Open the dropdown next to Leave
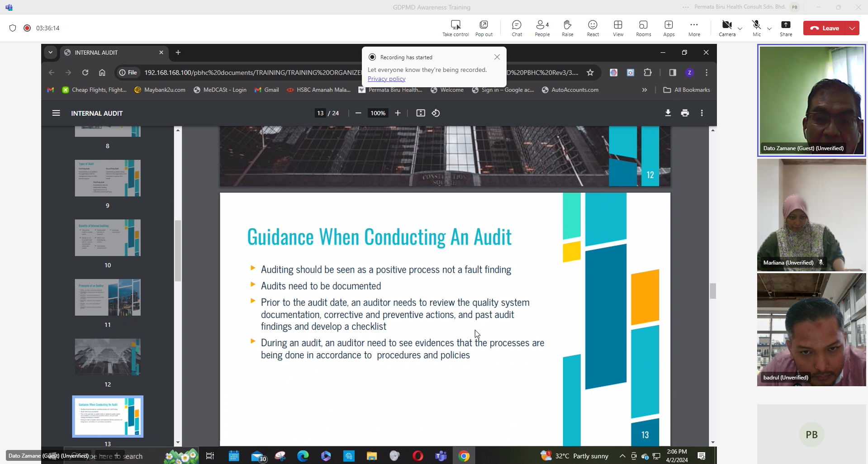This screenshot has height=464, width=868. click(x=852, y=28)
